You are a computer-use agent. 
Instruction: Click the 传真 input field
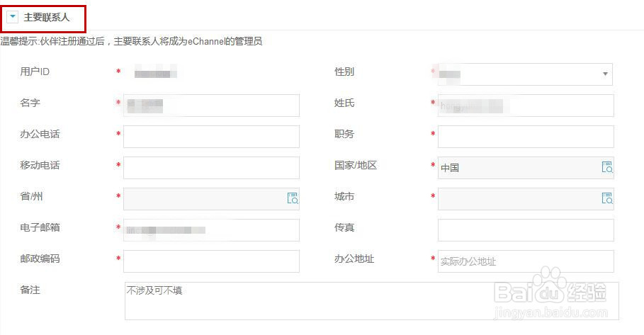[x=526, y=230]
